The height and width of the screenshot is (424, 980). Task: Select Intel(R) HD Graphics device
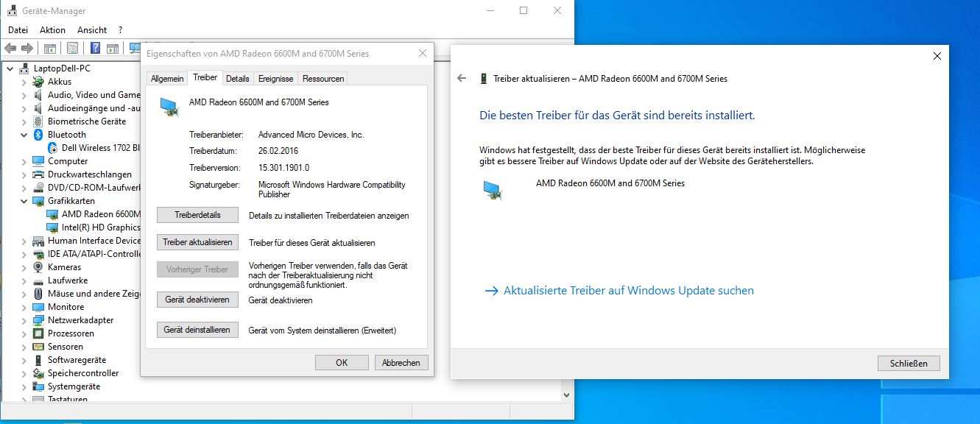click(101, 227)
